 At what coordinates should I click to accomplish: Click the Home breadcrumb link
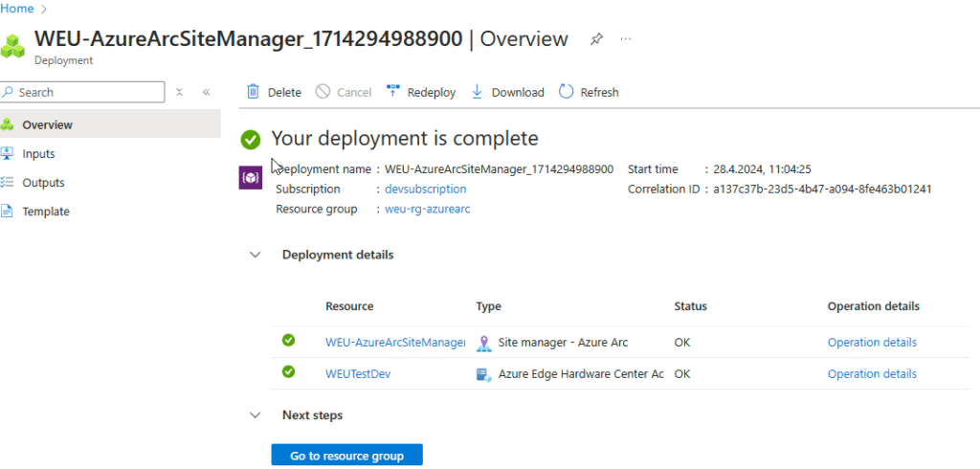(17, 9)
